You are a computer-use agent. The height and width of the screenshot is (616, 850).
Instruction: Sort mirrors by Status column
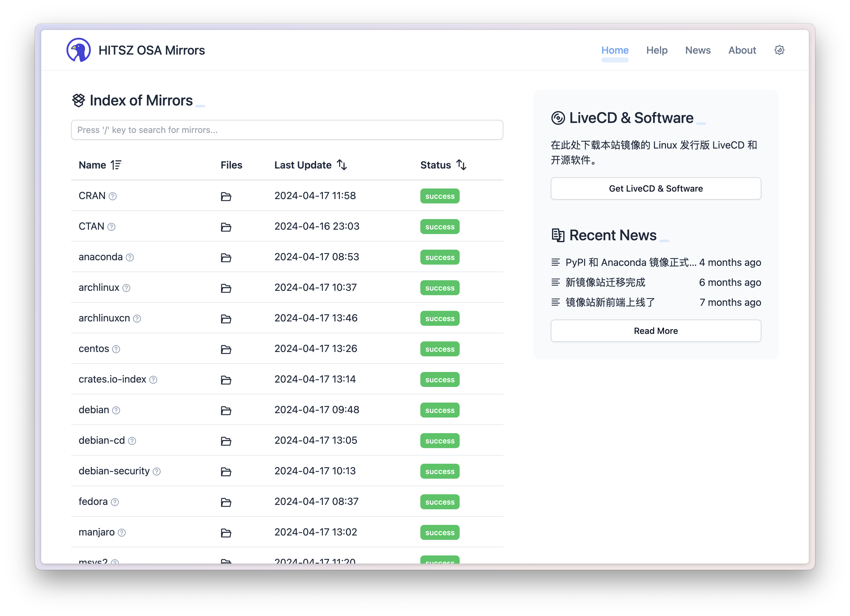click(x=461, y=165)
